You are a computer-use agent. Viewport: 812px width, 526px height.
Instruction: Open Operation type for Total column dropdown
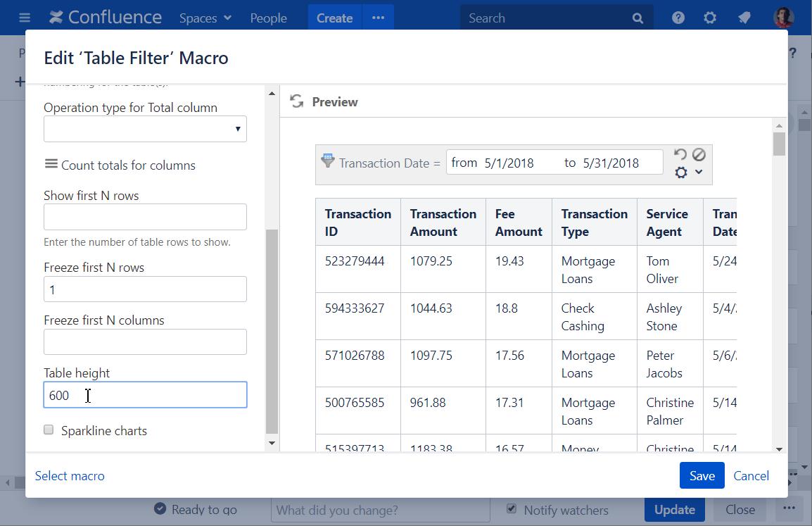point(145,129)
